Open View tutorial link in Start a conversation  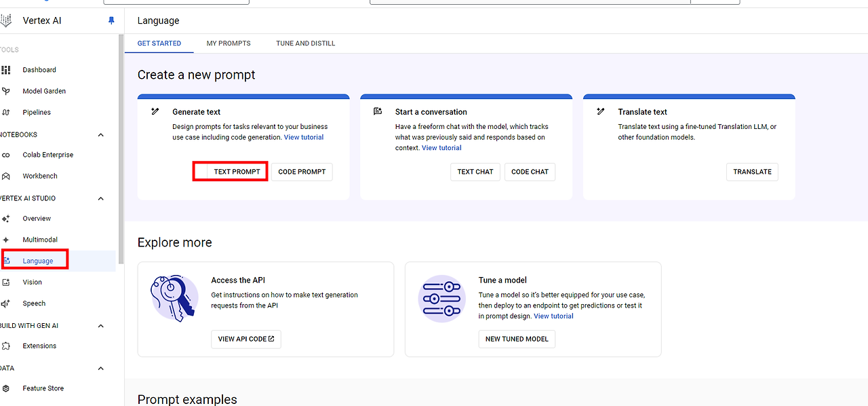[x=441, y=148]
